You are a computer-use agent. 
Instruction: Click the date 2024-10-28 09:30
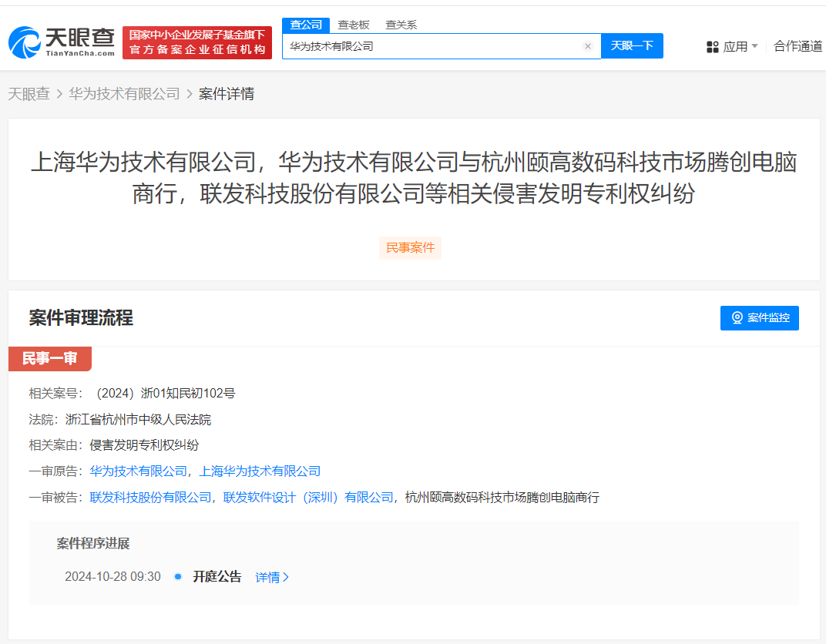pos(112,577)
